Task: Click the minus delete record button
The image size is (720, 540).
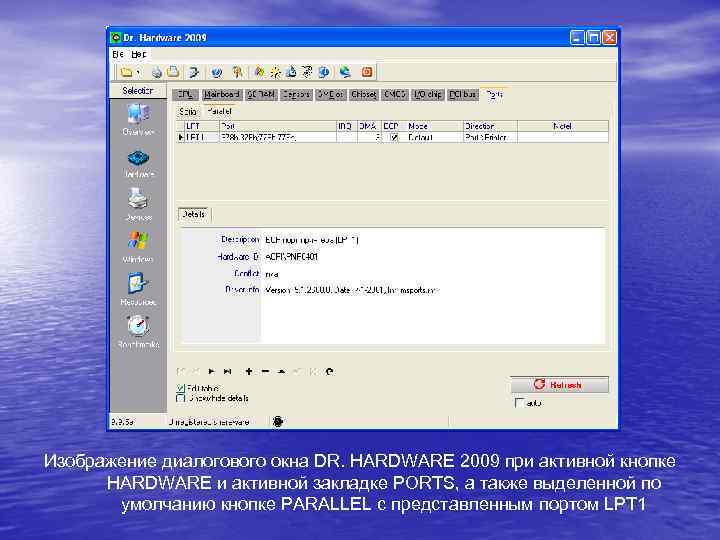Action: pyautogui.click(x=265, y=371)
